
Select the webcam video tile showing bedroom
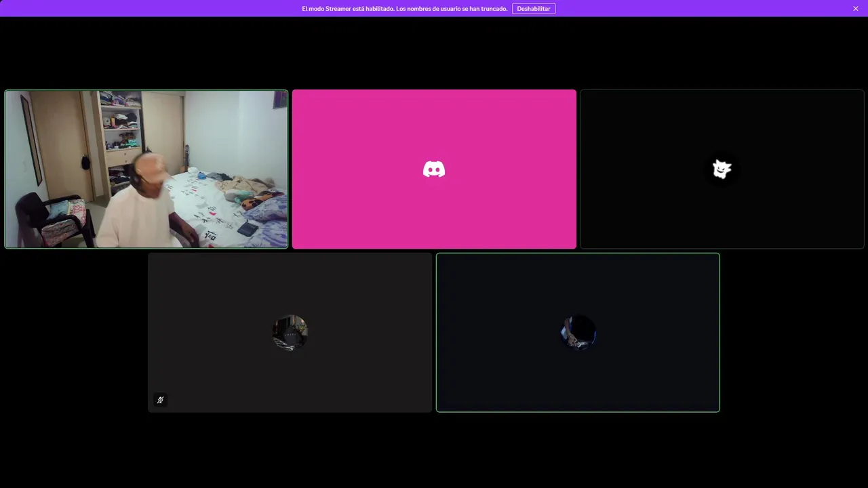coord(146,169)
